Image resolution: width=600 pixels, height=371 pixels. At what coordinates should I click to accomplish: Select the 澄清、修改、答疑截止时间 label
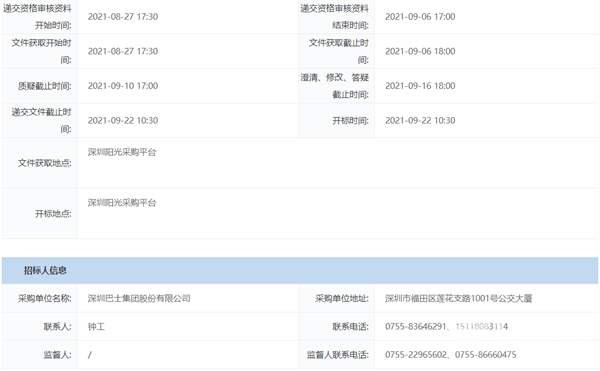[334, 86]
